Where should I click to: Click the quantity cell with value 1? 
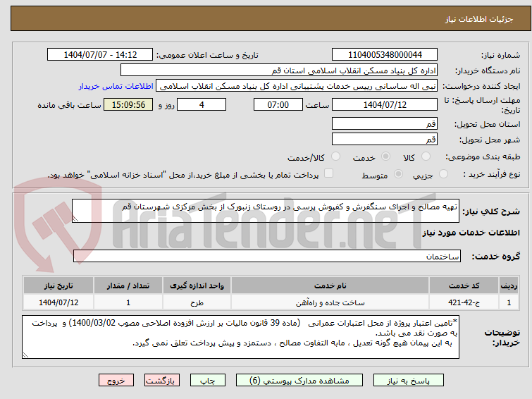(128, 302)
